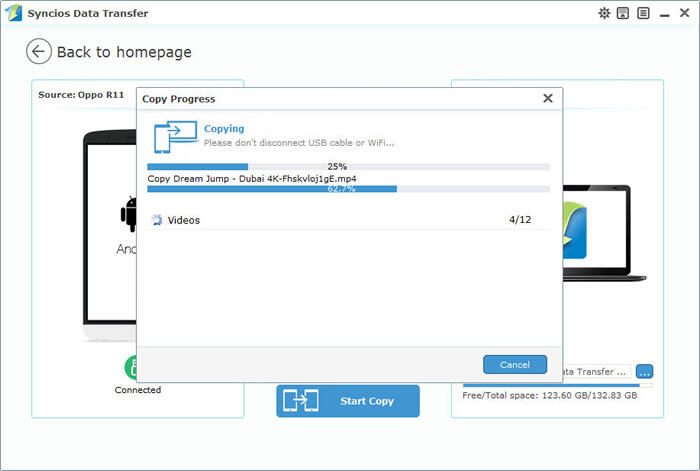700x471 pixels.
Task: Click the 62.7% file progress bar
Action: [348, 188]
